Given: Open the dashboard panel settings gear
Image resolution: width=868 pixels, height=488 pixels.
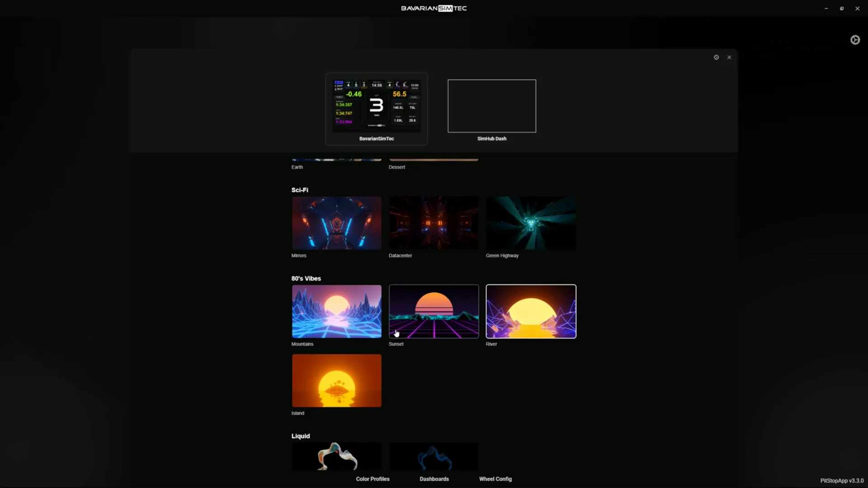Looking at the screenshot, I should (x=716, y=57).
